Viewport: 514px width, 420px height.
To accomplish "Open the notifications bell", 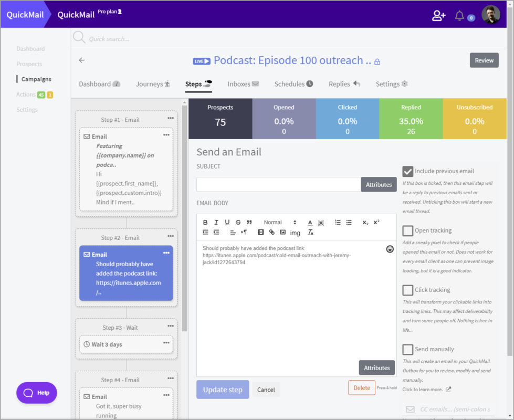I will [459, 16].
